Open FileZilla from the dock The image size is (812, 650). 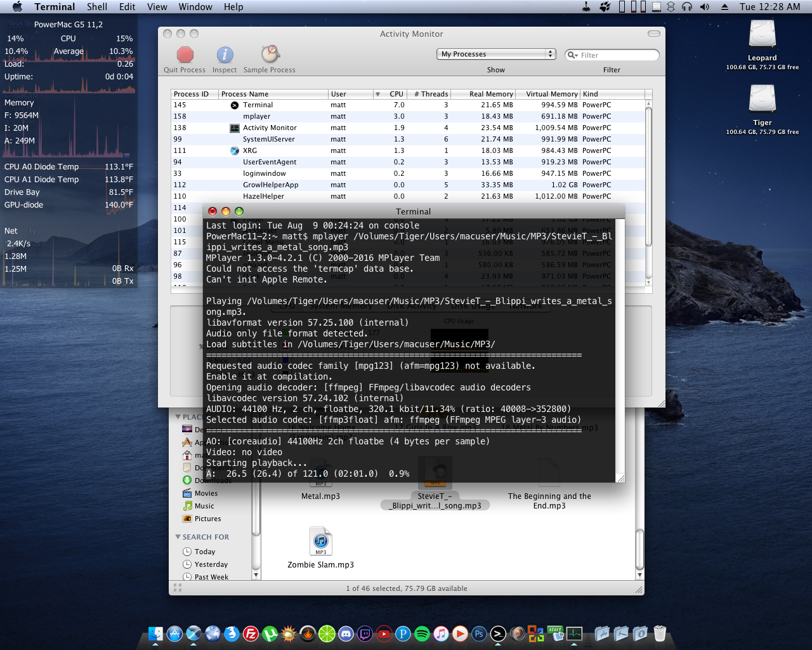[251, 633]
